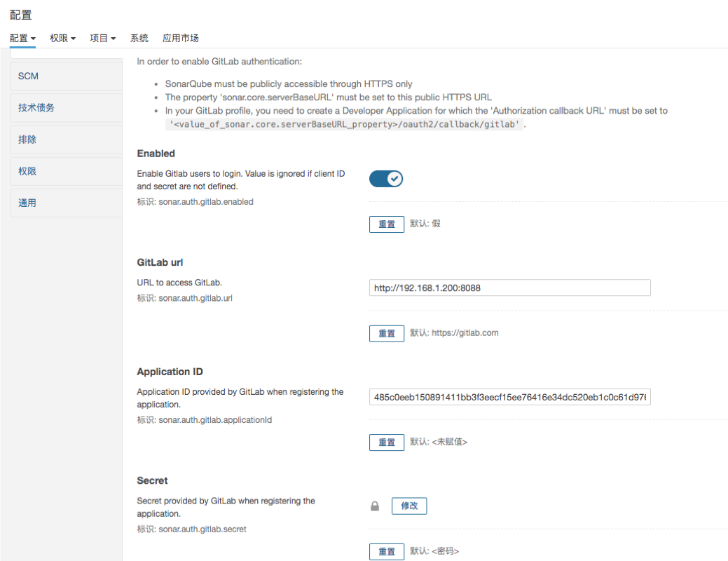This screenshot has width=728, height=561.
Task: Click the sonar.auth.gitlab.secret key text
Action: point(202,529)
